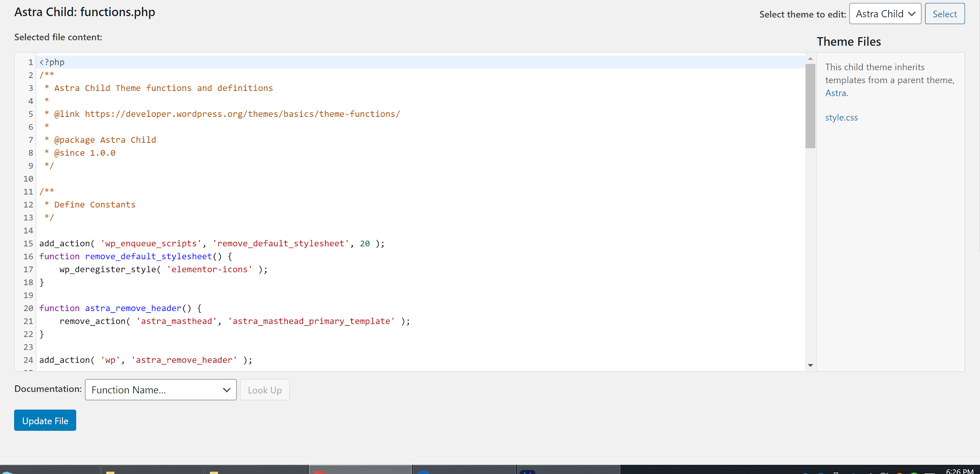980x474 pixels.
Task: Follow the Astra parent theme link
Action: click(836, 93)
